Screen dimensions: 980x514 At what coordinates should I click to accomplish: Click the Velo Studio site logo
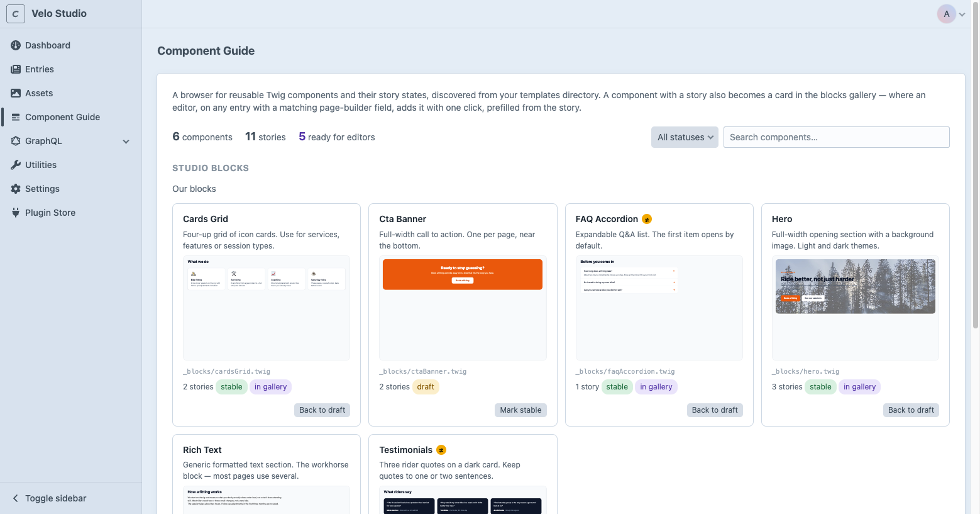click(16, 14)
